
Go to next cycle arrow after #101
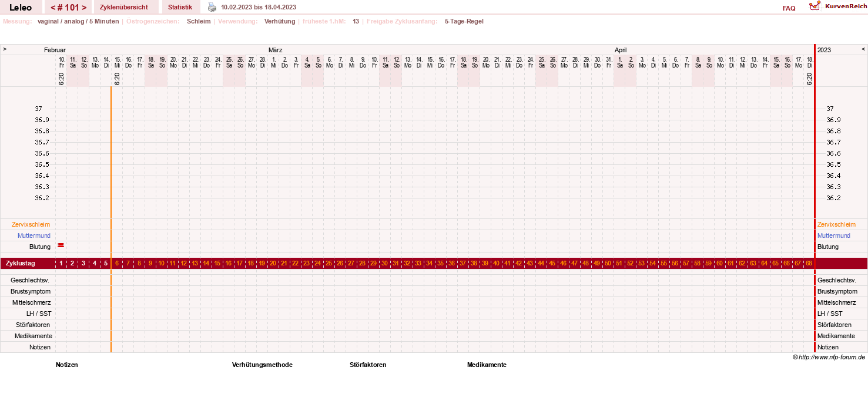coord(84,8)
